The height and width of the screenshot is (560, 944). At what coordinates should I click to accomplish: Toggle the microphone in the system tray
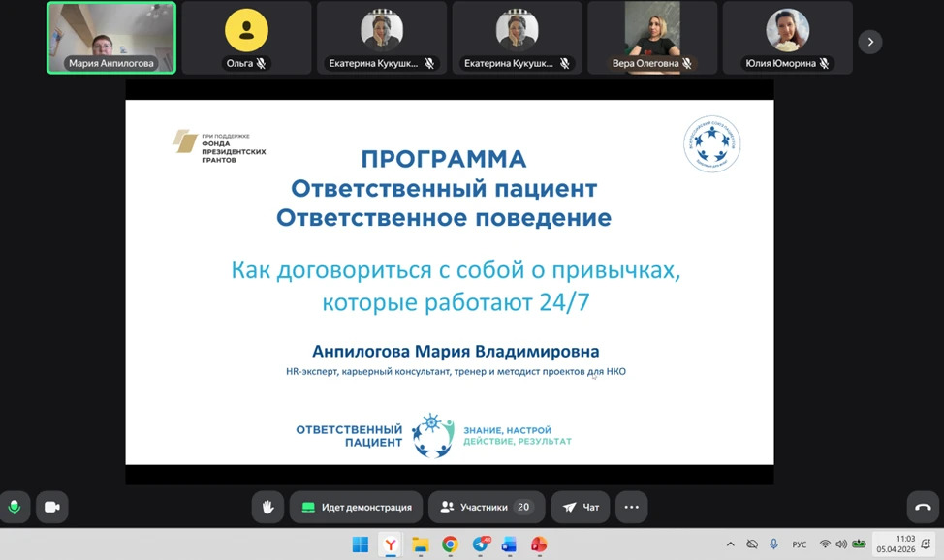(772, 544)
